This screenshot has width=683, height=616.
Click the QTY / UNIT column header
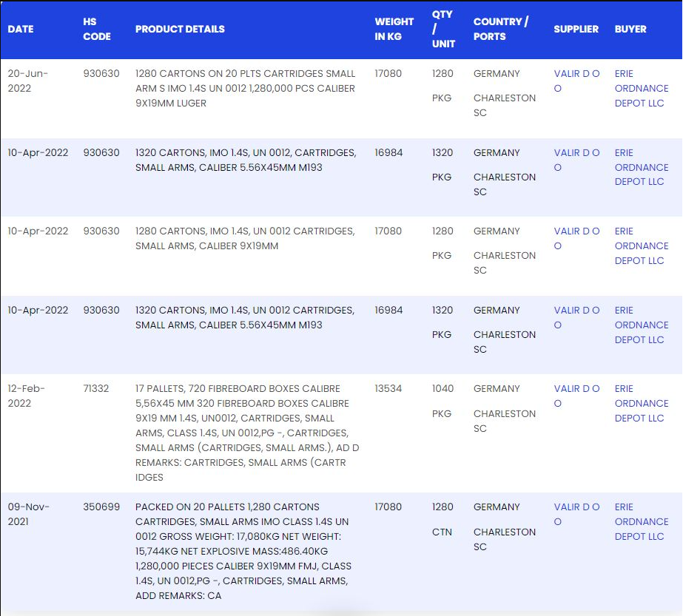coord(443,29)
